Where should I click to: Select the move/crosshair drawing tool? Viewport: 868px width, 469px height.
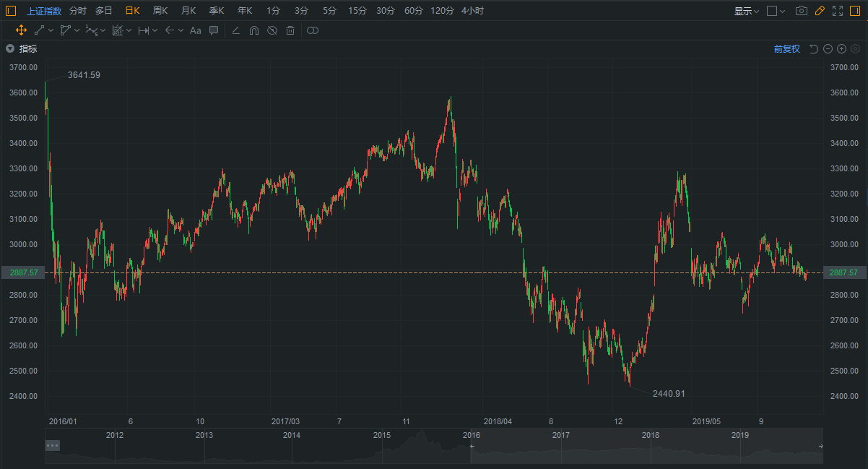(21, 30)
